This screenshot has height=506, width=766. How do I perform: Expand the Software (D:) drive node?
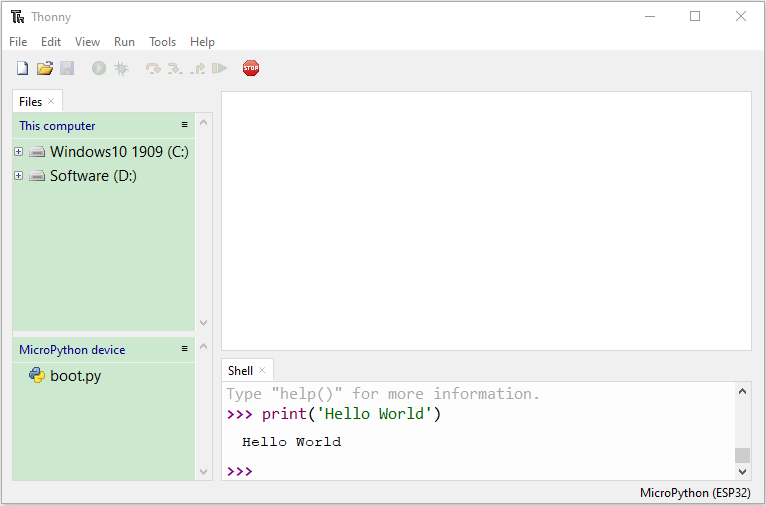coord(19,175)
